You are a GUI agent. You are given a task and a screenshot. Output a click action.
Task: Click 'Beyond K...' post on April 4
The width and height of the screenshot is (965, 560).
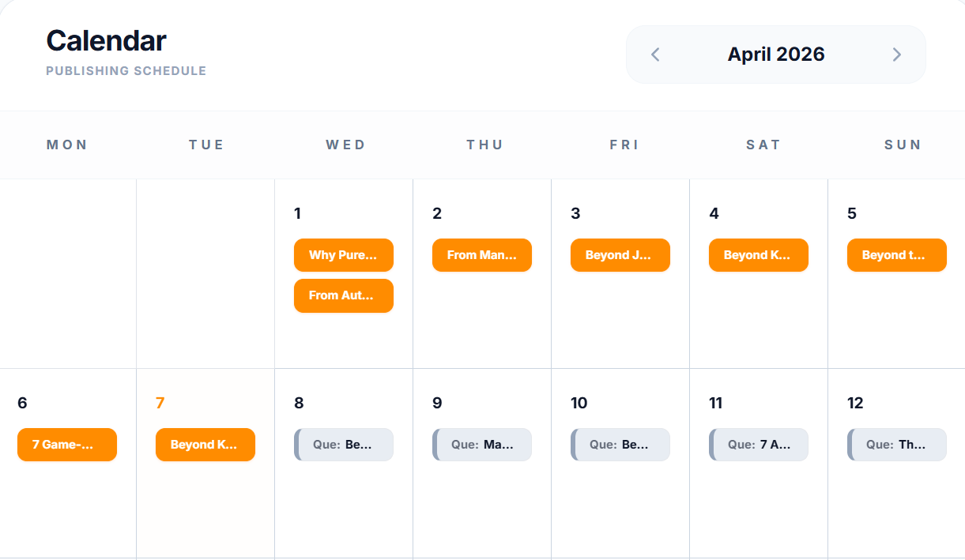click(759, 255)
